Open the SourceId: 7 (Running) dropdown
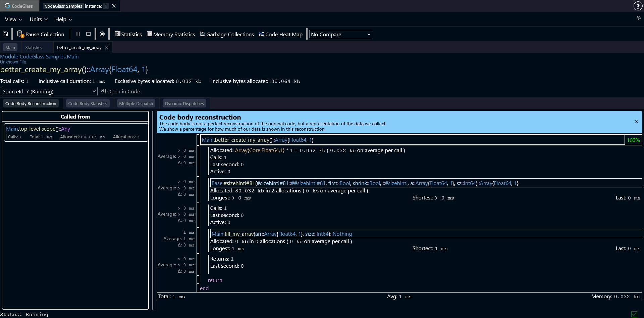644x318 pixels. [49, 91]
